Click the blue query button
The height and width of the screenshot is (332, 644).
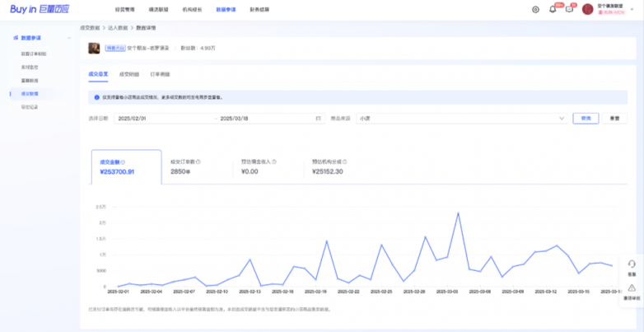(x=586, y=119)
